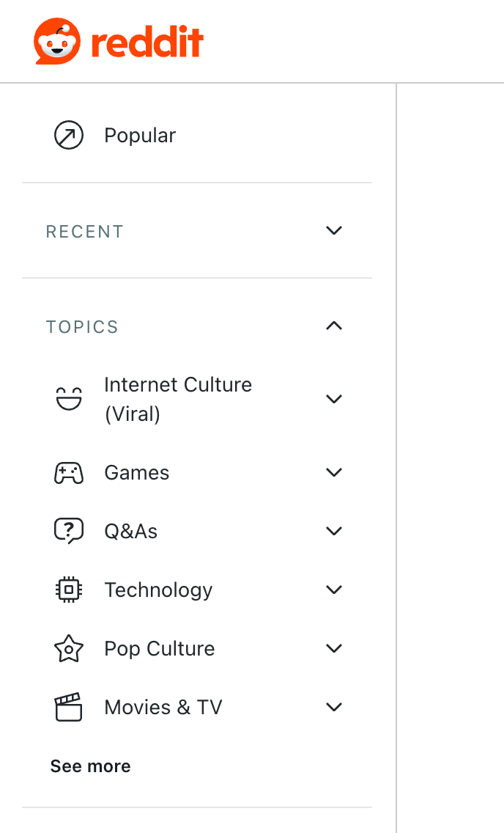Click the Q&As question bubble icon

[69, 532]
